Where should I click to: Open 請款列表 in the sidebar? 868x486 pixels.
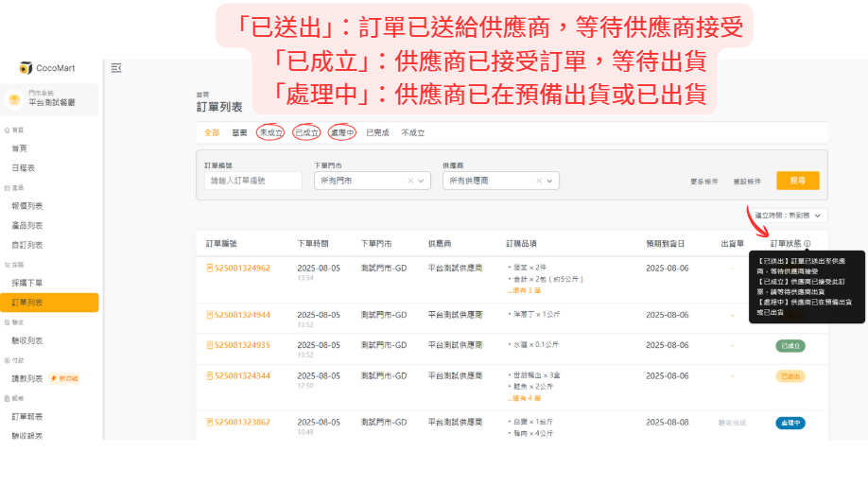click(x=27, y=378)
